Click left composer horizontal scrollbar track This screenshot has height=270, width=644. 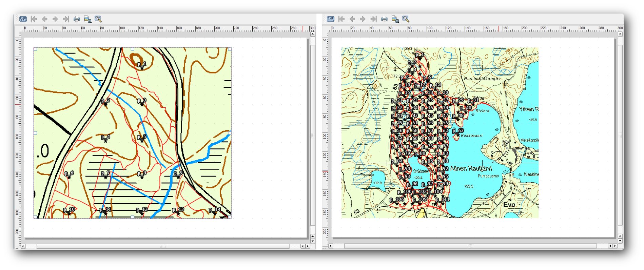[x=163, y=246]
